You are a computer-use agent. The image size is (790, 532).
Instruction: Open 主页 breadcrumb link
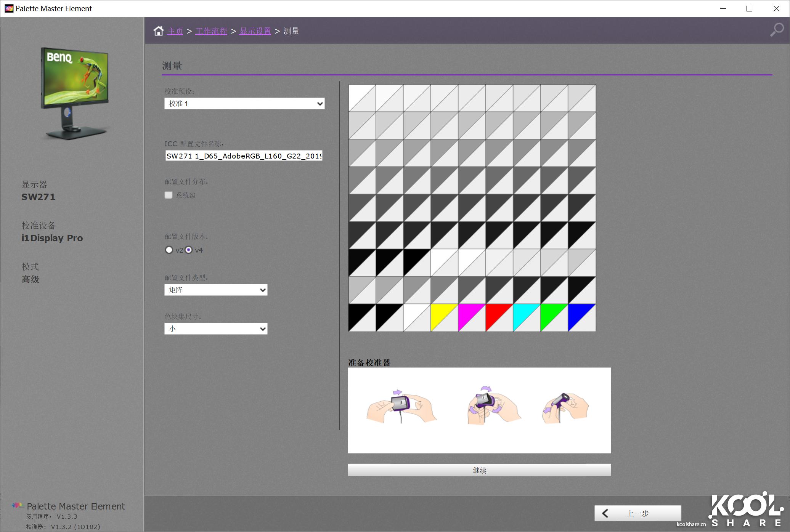pyautogui.click(x=175, y=31)
